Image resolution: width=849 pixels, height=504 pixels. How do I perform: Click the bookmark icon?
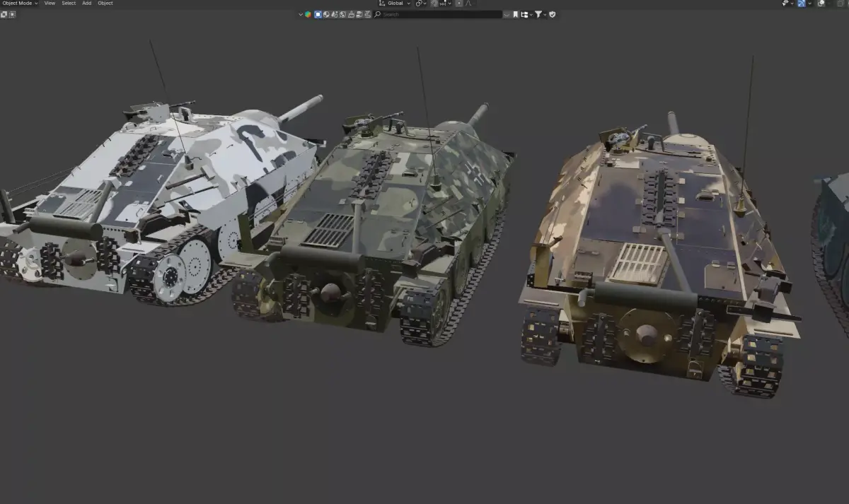point(515,14)
